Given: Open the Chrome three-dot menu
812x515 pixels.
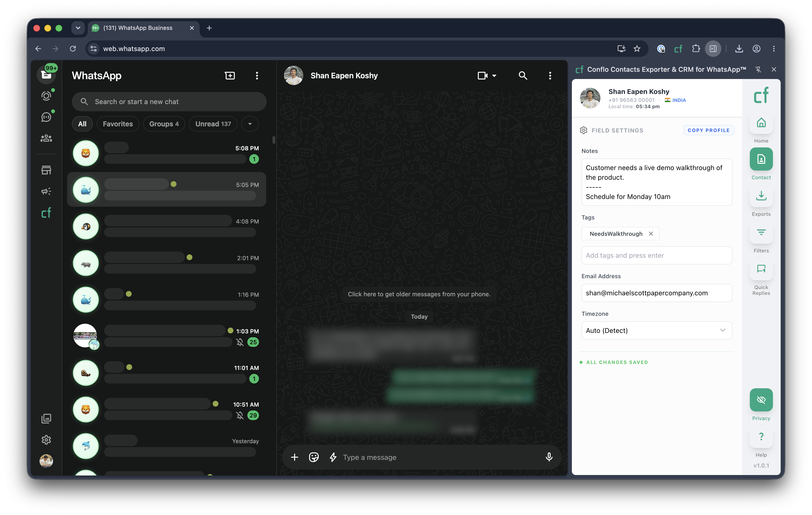Looking at the screenshot, I should (x=774, y=49).
